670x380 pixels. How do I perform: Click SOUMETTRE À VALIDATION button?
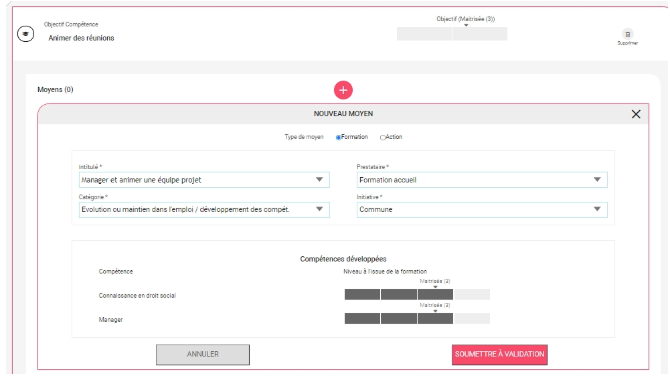point(500,354)
